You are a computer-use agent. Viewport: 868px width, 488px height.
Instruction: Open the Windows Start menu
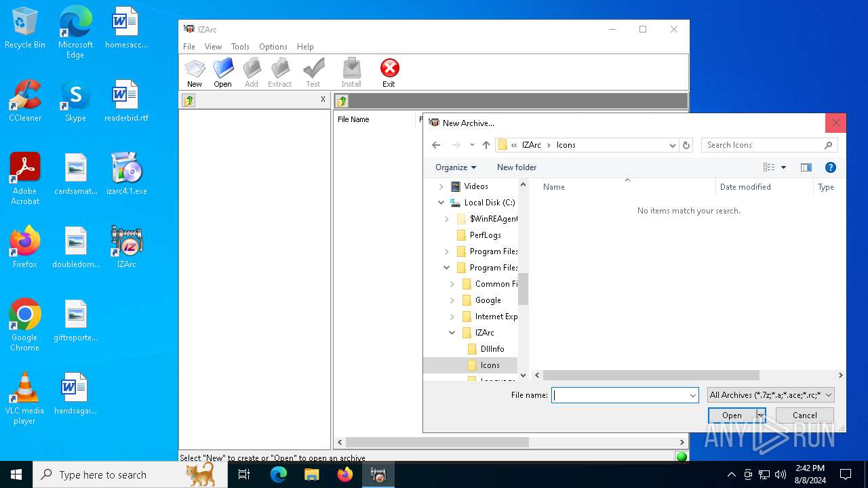click(x=16, y=474)
